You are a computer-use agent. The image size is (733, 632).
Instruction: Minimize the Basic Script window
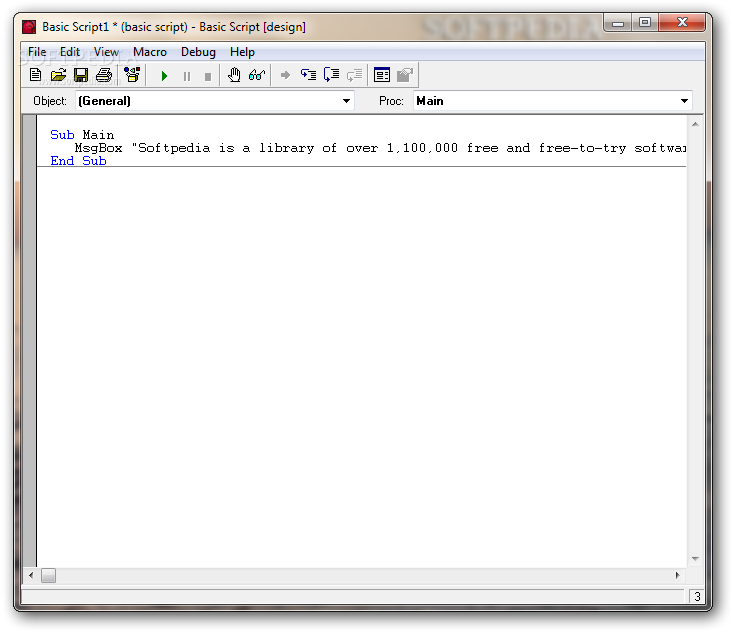pyautogui.click(x=618, y=22)
